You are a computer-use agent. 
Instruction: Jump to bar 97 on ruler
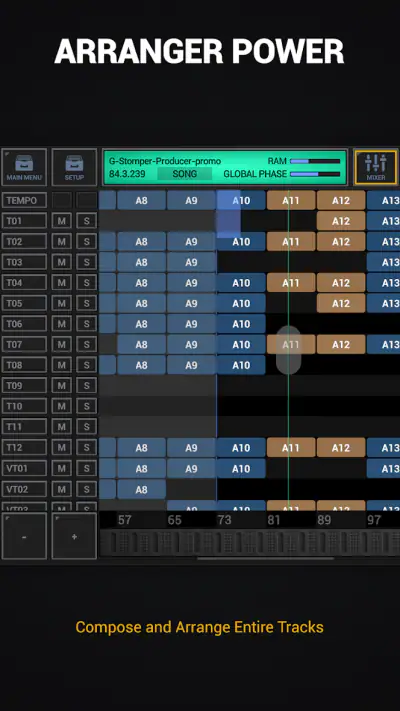[374, 520]
